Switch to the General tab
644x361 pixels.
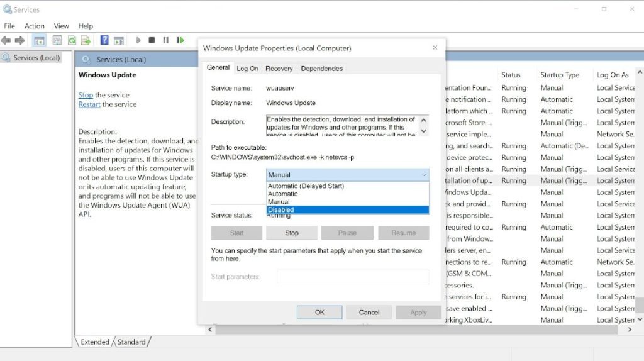click(x=218, y=67)
